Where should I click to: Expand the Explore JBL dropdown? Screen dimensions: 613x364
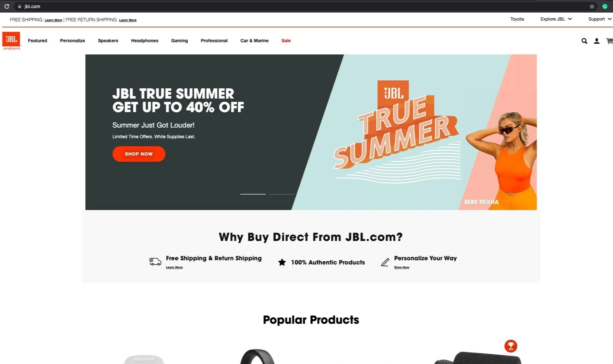[x=556, y=19]
